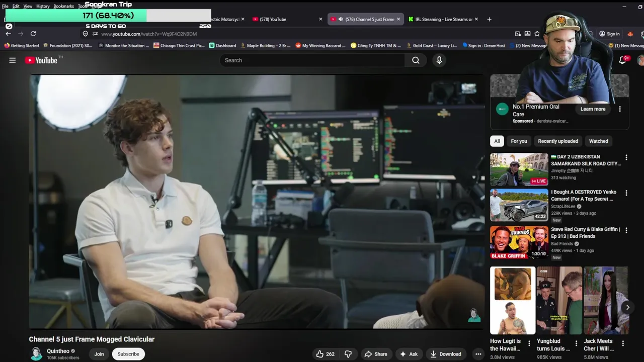Open options for Steve Red Curry video

pyautogui.click(x=626, y=230)
